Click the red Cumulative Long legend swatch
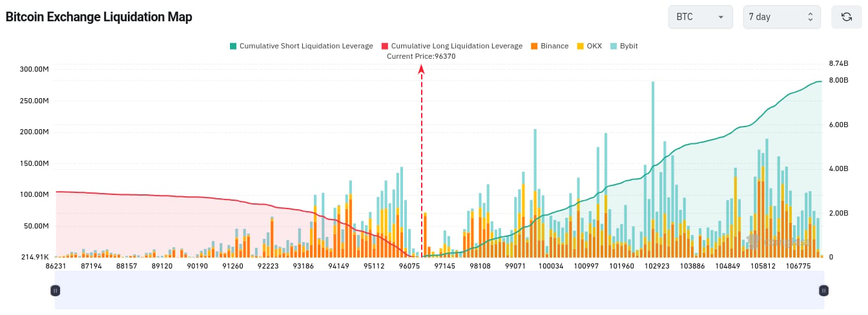Viewport: 868px width, 315px height. pos(385,46)
